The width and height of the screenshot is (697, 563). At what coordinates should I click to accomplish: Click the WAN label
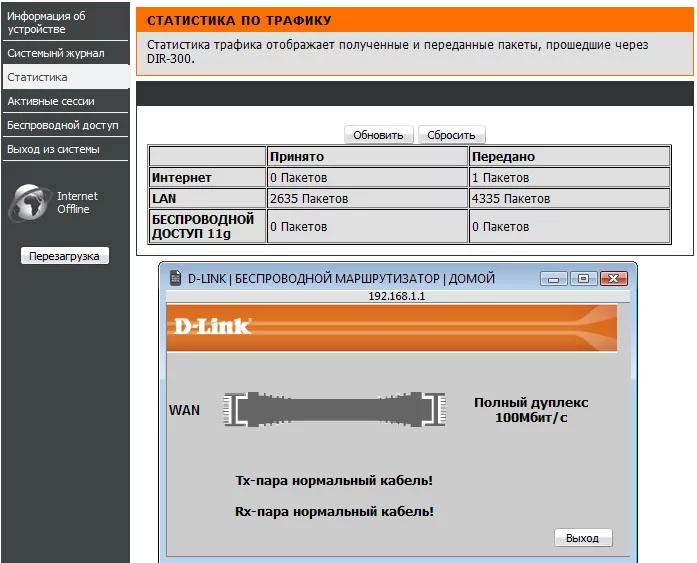pos(184,410)
